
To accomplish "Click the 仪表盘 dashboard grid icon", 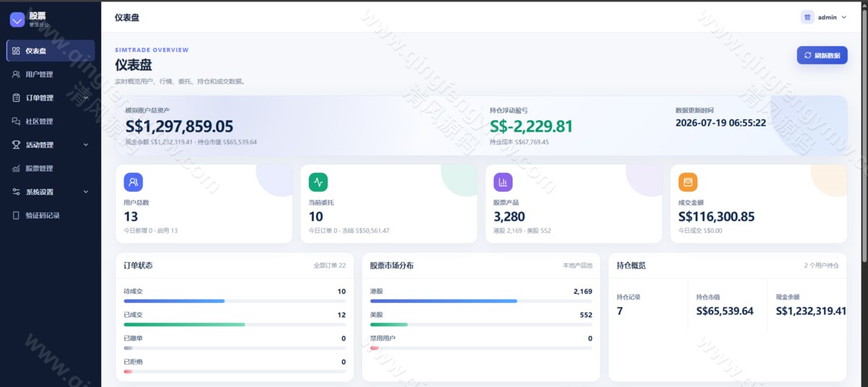I will pos(16,51).
